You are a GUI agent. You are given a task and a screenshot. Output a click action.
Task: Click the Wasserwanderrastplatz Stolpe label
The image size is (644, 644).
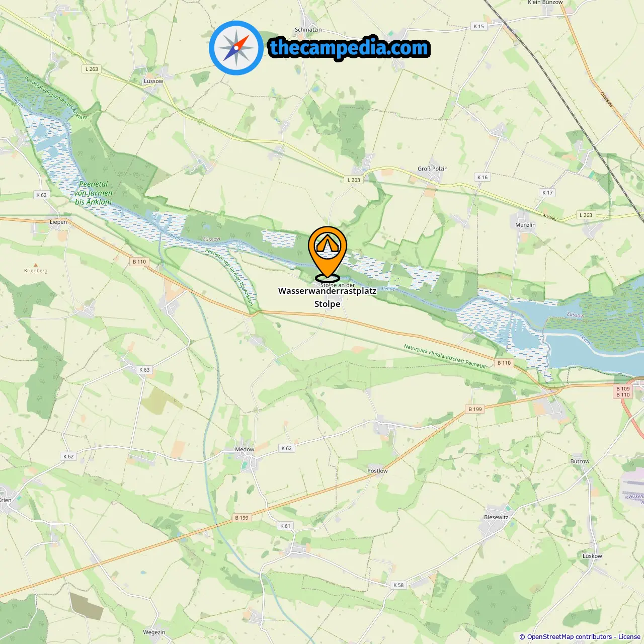coord(328,297)
